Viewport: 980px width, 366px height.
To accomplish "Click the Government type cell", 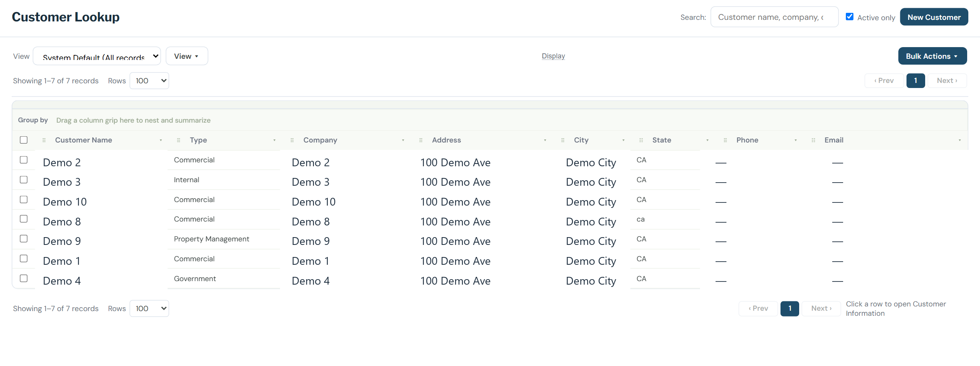I will click(195, 279).
